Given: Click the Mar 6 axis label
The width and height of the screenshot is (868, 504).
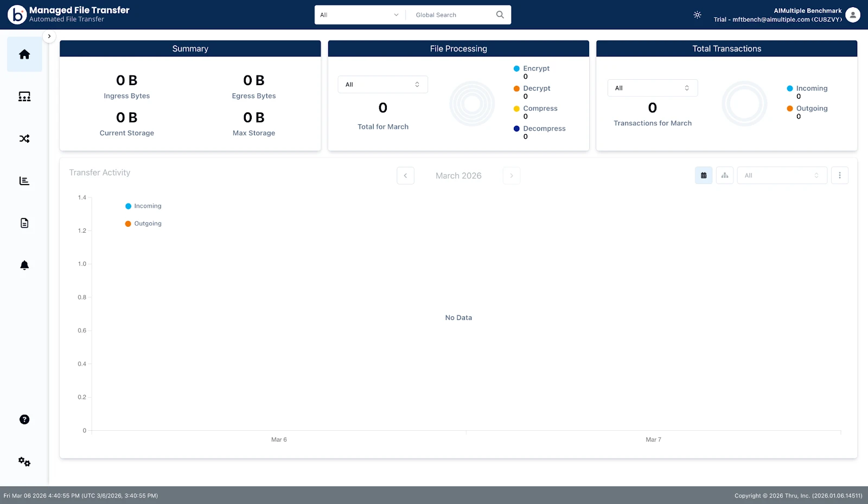Looking at the screenshot, I should click(x=279, y=440).
